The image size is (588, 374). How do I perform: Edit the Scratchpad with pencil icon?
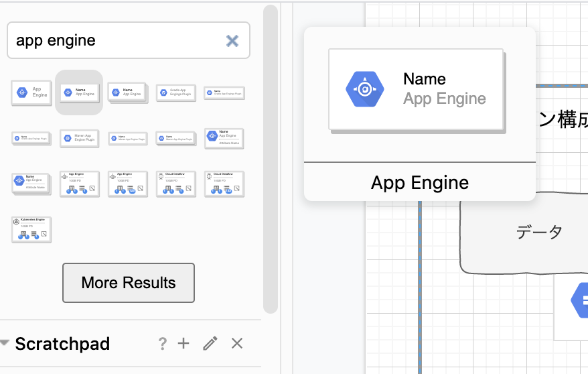[x=210, y=343]
